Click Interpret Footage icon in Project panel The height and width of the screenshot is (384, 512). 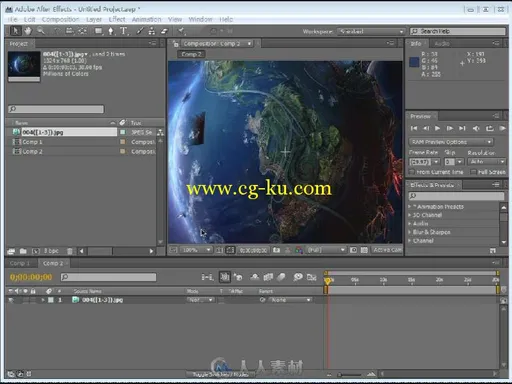[11, 251]
